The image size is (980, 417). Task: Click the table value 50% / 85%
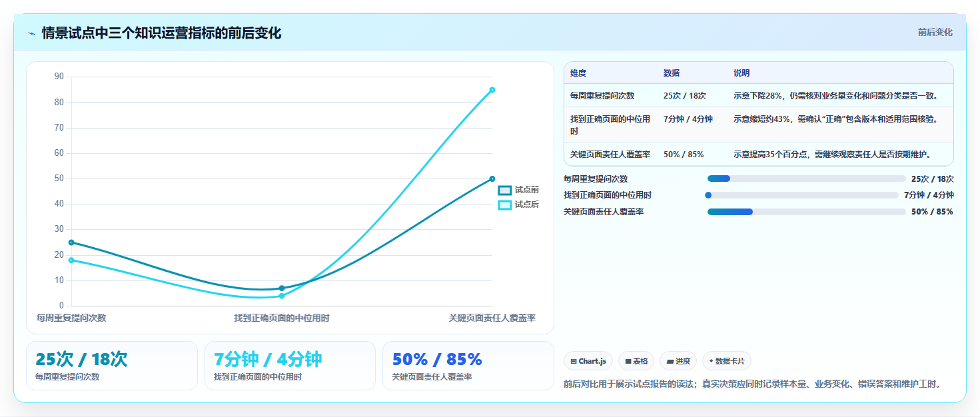684,155
